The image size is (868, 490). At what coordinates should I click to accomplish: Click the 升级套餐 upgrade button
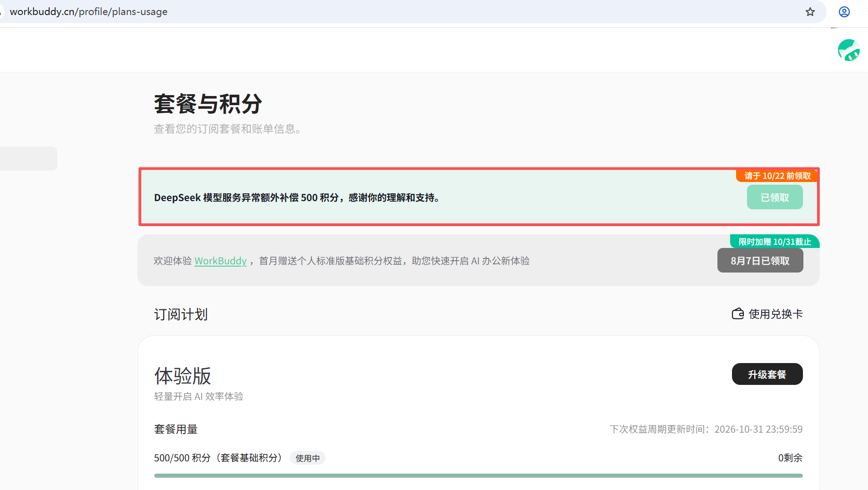[x=767, y=374]
